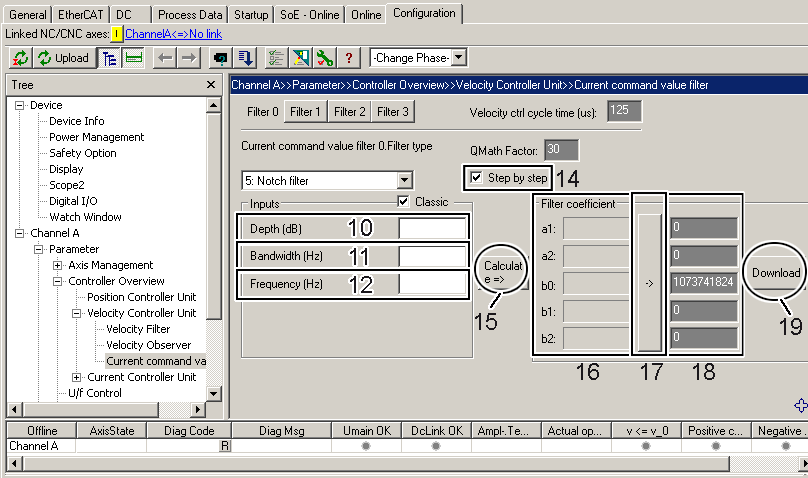808x478 pixels.
Task: Switch to the Online tab
Action: [x=366, y=14]
